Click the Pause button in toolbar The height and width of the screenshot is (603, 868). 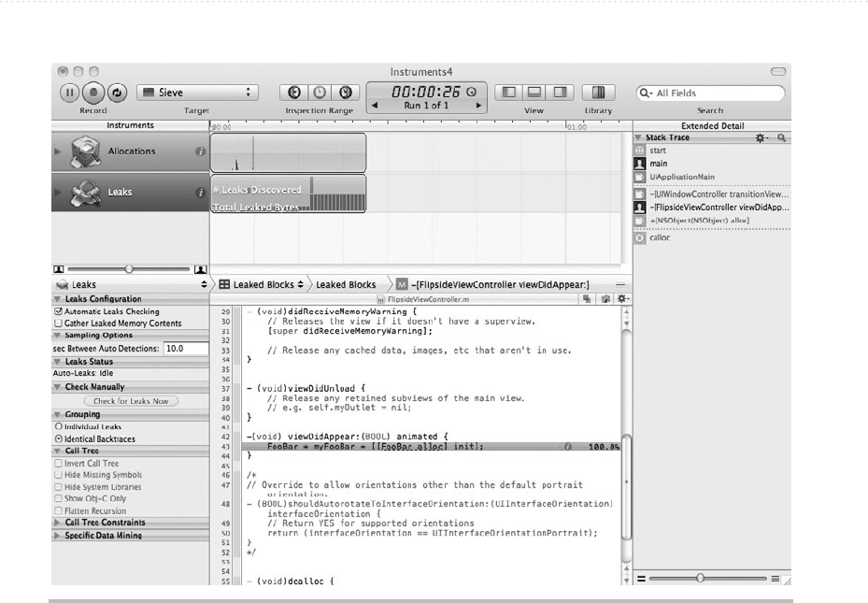coord(70,93)
